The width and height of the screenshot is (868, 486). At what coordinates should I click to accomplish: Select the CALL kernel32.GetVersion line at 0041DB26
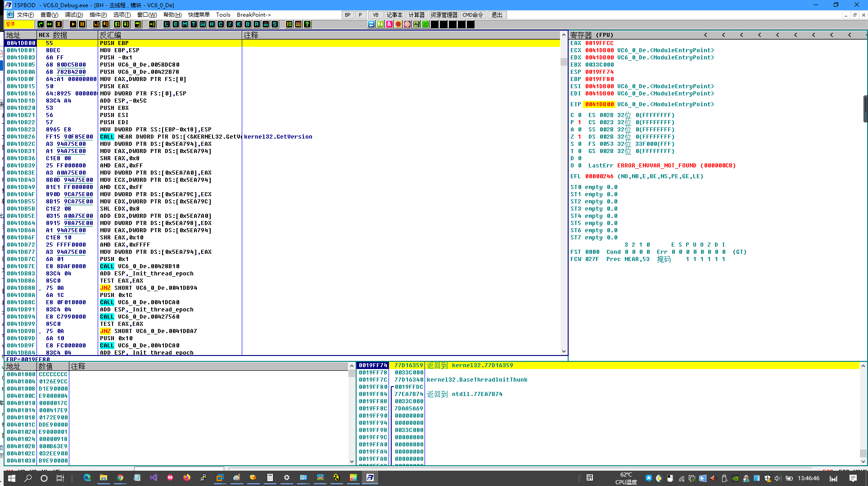point(282,137)
